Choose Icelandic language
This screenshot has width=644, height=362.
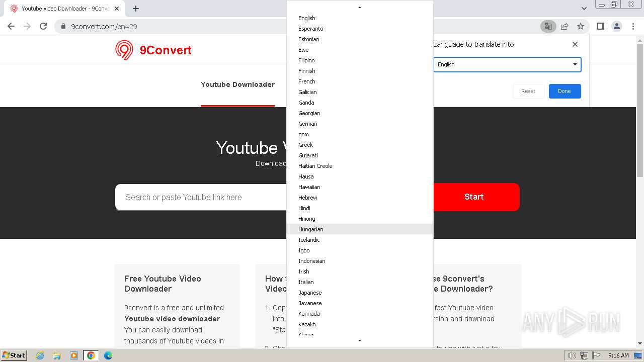pyautogui.click(x=360, y=240)
